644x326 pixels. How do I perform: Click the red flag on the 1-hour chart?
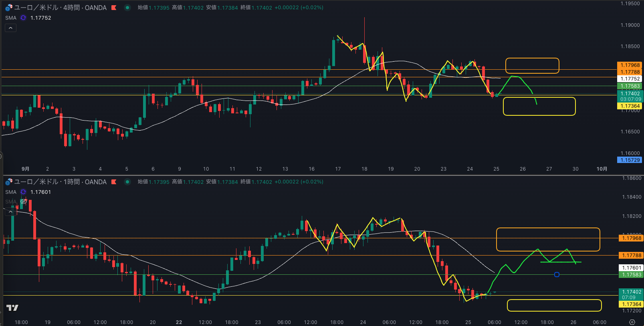pyautogui.click(x=114, y=182)
